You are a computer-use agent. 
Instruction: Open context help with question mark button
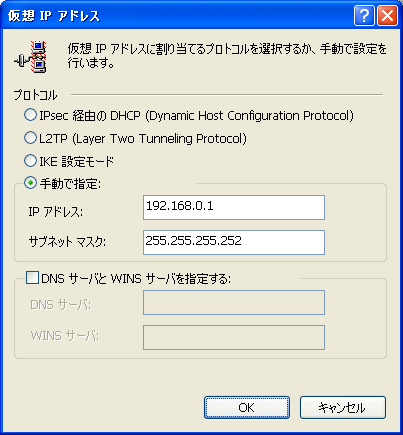coord(364,15)
